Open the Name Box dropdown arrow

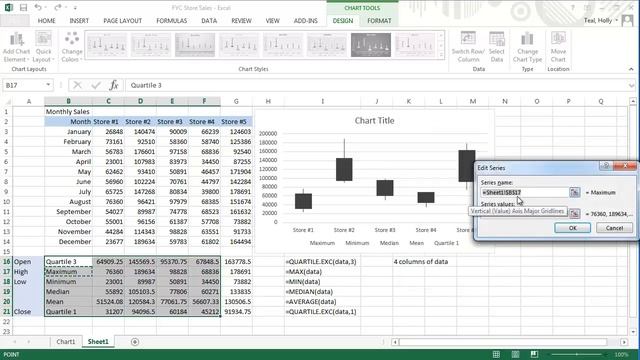pyautogui.click(x=48, y=85)
